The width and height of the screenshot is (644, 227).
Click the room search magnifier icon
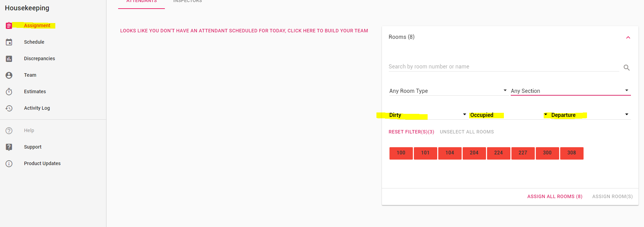[x=626, y=68]
